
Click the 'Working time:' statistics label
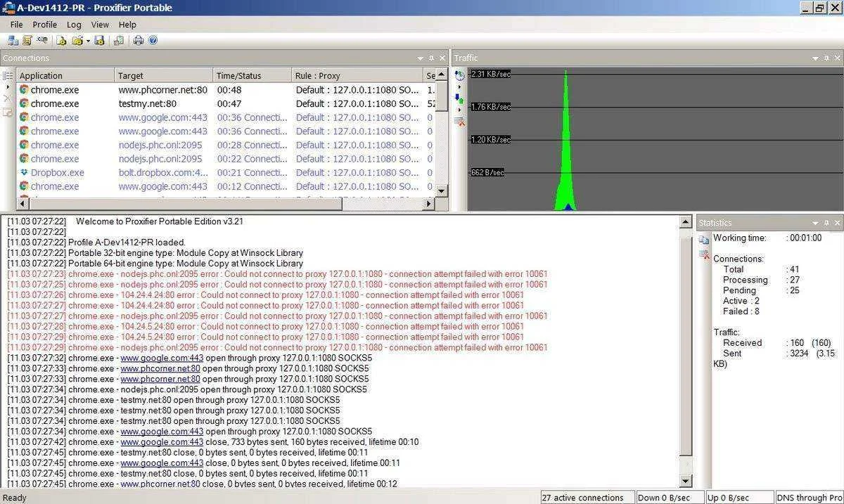coord(740,238)
